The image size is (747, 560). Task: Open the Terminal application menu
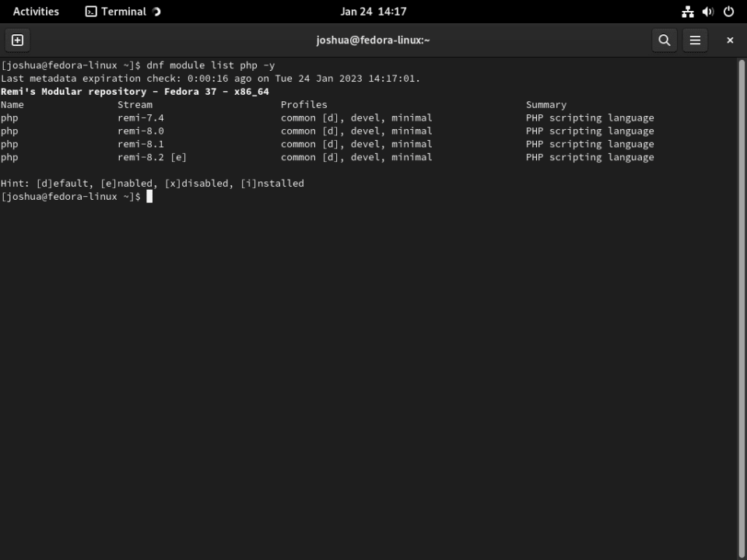pyautogui.click(x=124, y=11)
